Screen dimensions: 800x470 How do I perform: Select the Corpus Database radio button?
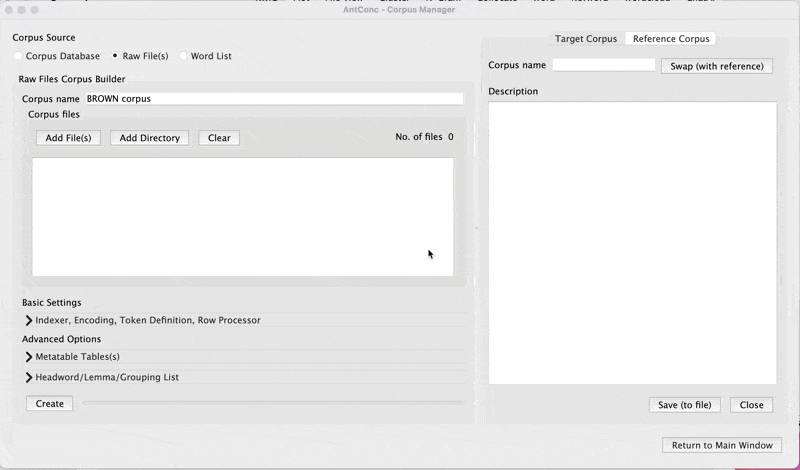[x=18, y=56]
